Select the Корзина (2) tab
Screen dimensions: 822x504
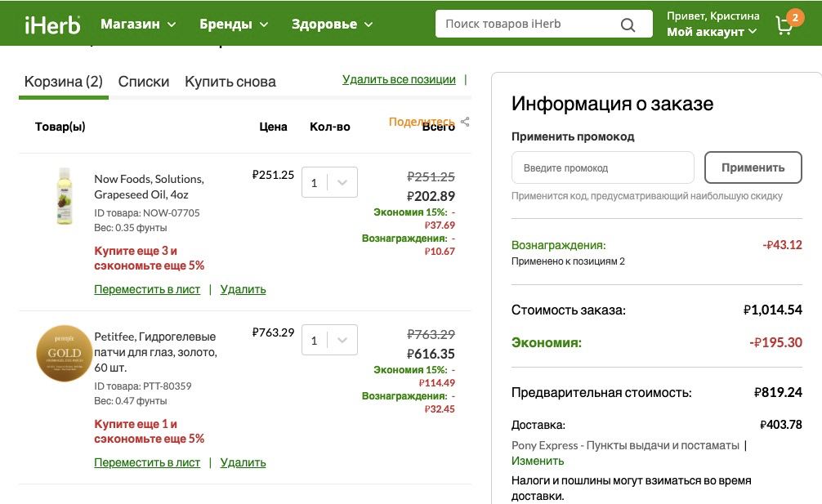coord(64,82)
